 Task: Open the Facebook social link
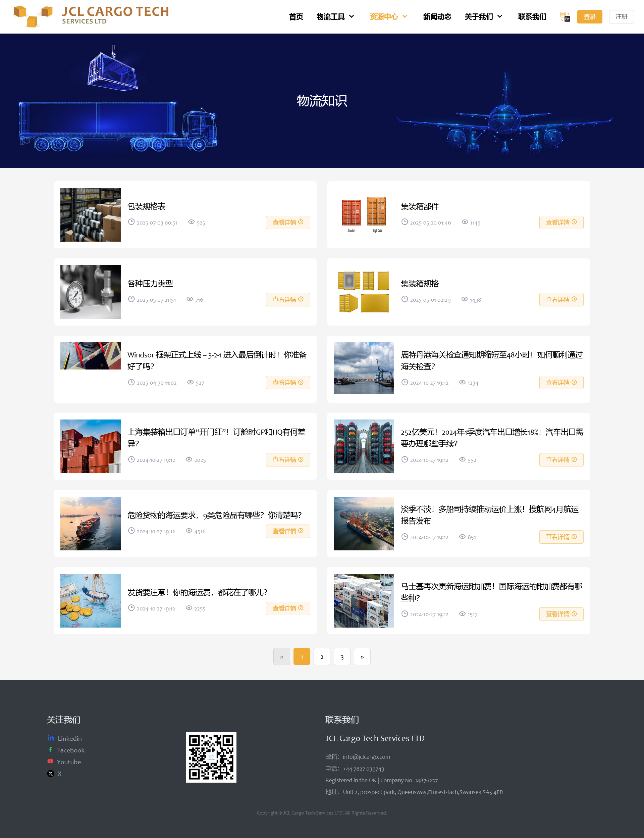pos(70,750)
